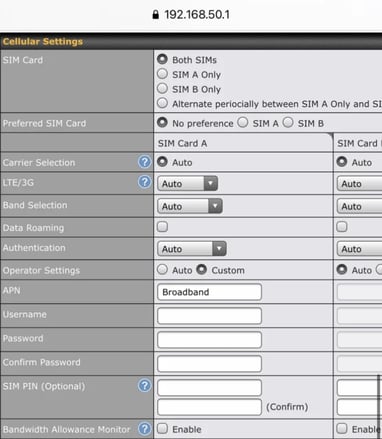The image size is (382, 439).
Task: Enable Bandwidth Allowance Monitor for second SIM
Action: (342, 428)
